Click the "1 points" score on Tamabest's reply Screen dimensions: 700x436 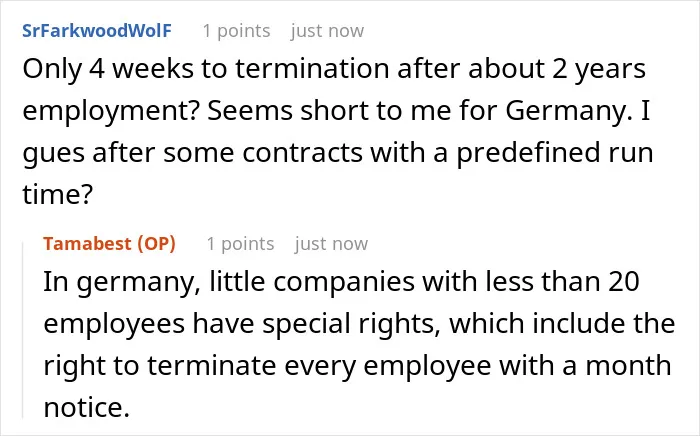(240, 244)
